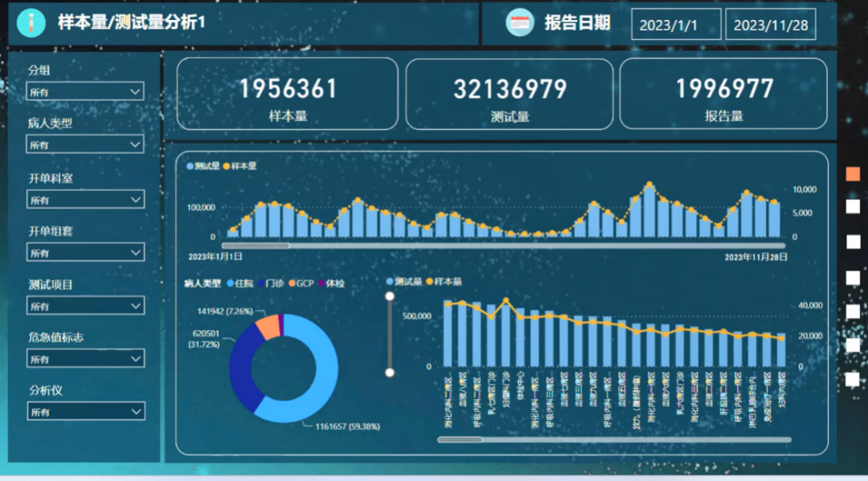Click the bottommost white navigation square
Viewport: 868px width, 481px height.
(853, 379)
